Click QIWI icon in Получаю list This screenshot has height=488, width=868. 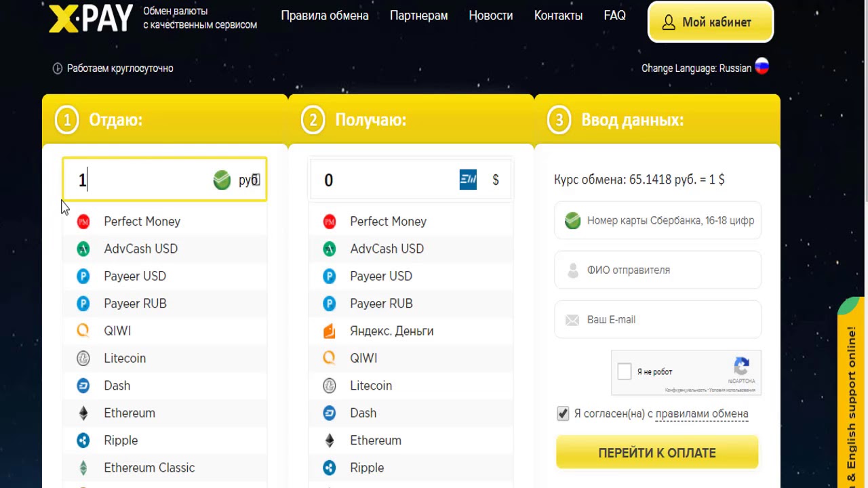tap(330, 358)
